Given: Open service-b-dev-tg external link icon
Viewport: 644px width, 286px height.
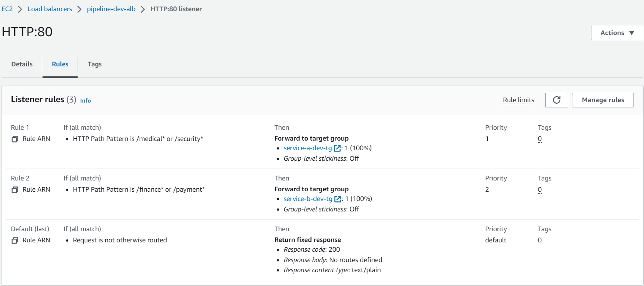Looking at the screenshot, I should pyautogui.click(x=338, y=199).
